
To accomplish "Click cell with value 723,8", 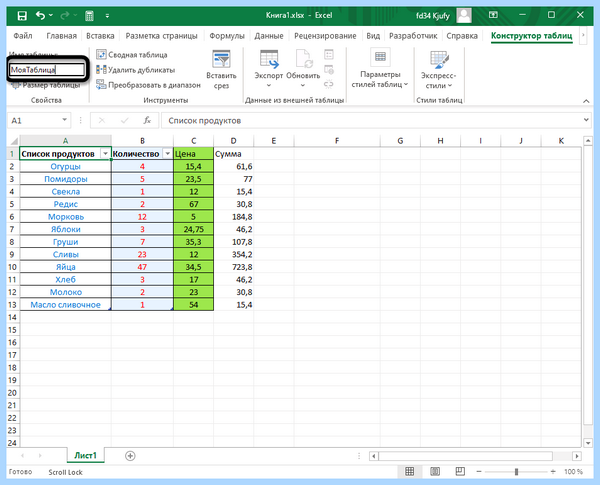I will pyautogui.click(x=233, y=267).
